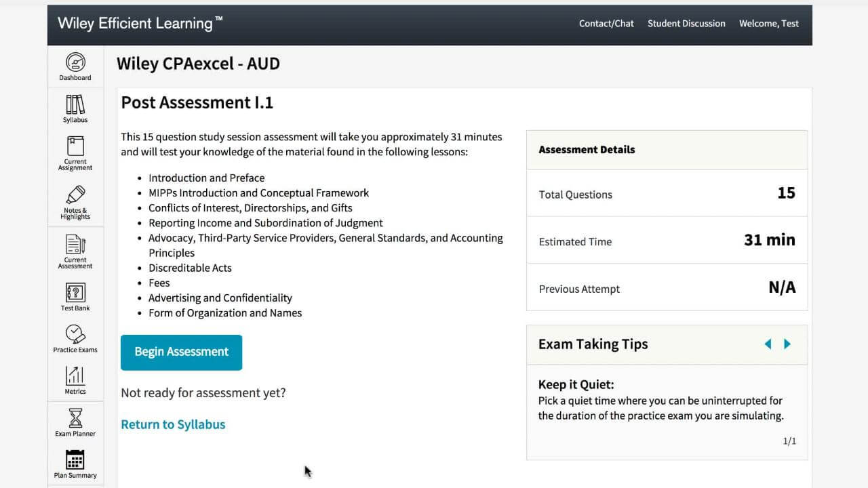Select the Previous Attempt label
This screenshot has height=488, width=868.
579,289
